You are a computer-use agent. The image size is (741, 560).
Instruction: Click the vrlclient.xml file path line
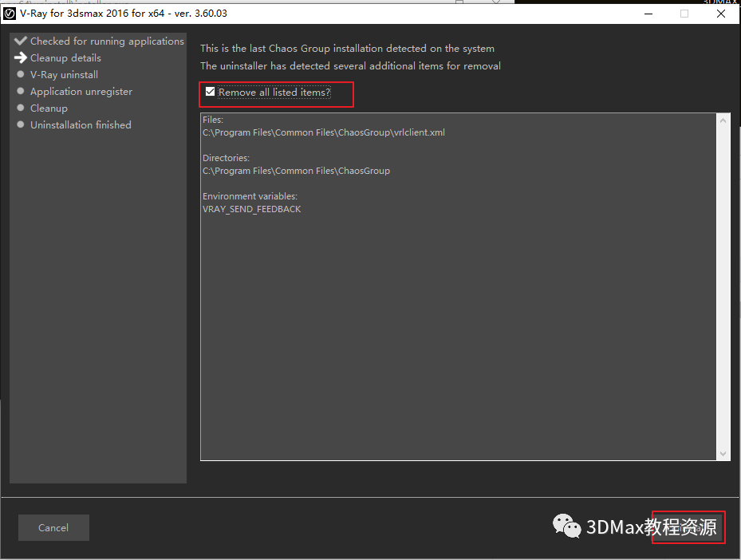tap(324, 132)
